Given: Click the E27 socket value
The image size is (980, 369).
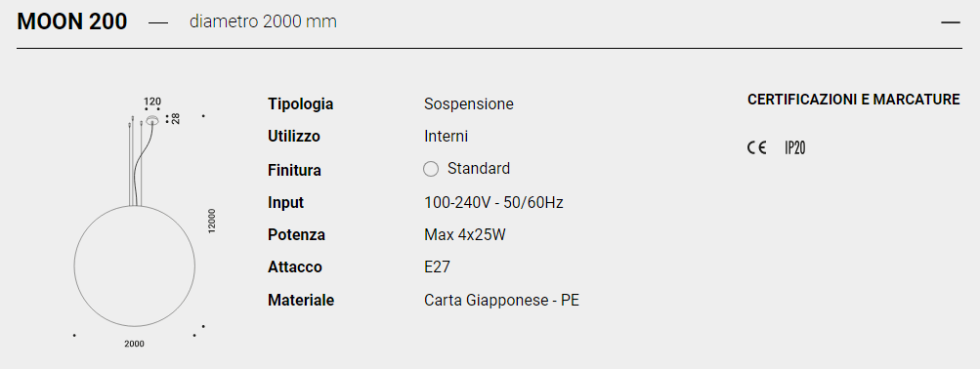Looking at the screenshot, I should coord(437,267).
